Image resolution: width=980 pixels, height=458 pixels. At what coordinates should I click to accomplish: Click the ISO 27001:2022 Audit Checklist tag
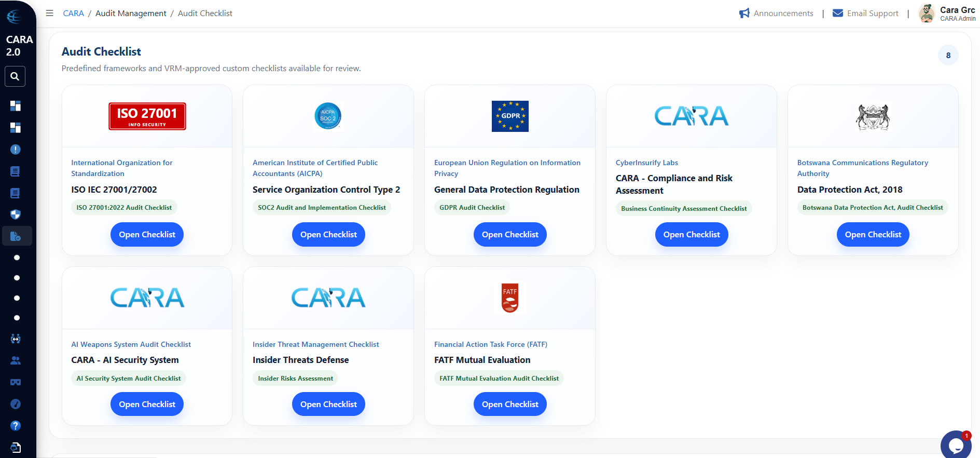coord(124,207)
